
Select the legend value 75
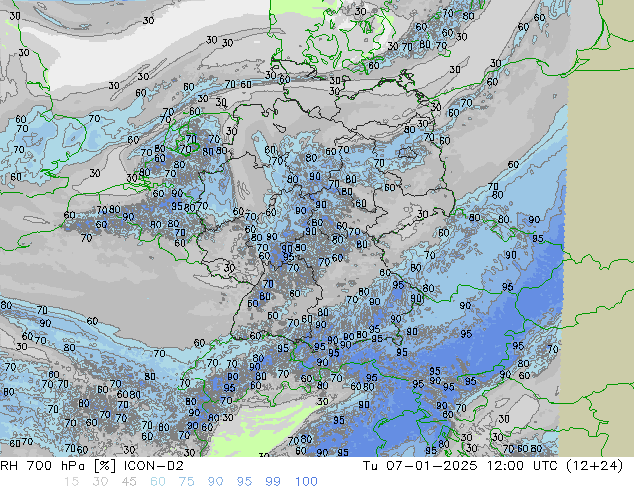click(186, 482)
